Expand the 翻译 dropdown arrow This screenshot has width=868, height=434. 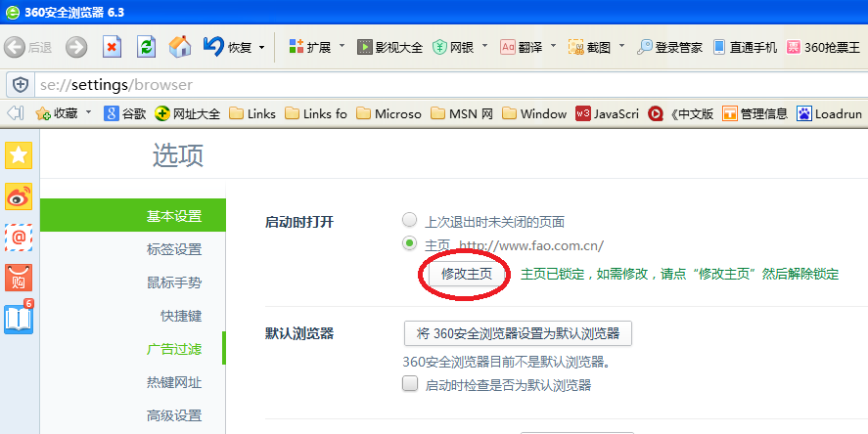tap(553, 47)
